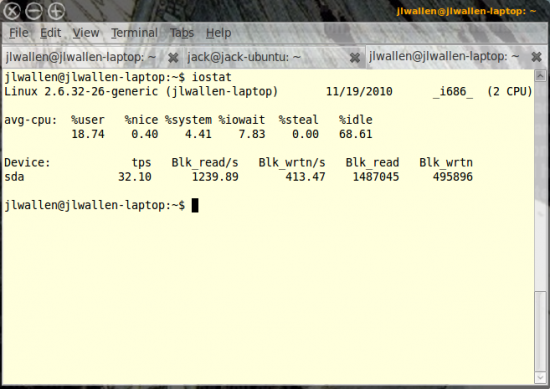Click the Blk_wrtn column header

446,163
